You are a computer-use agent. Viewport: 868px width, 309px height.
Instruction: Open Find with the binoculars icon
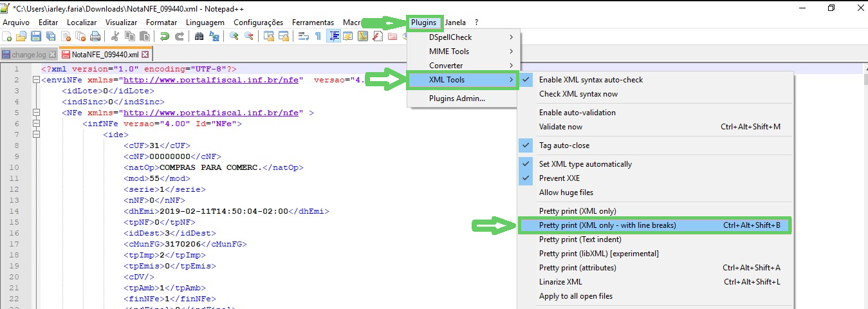199,36
